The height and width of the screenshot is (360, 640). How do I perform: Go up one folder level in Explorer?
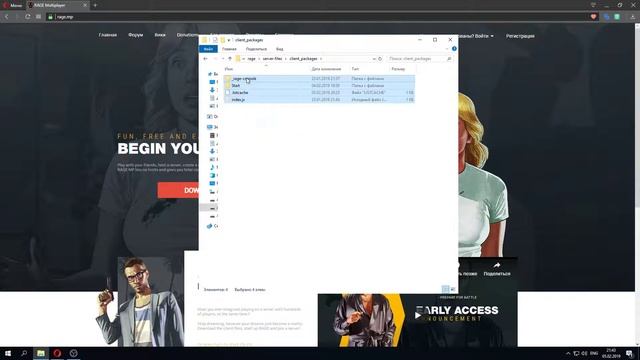pyautogui.click(x=230, y=59)
